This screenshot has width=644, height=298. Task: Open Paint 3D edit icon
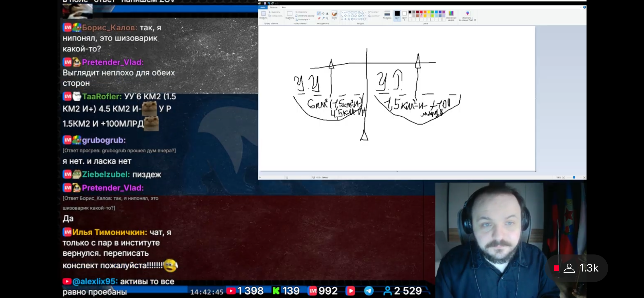point(467,13)
